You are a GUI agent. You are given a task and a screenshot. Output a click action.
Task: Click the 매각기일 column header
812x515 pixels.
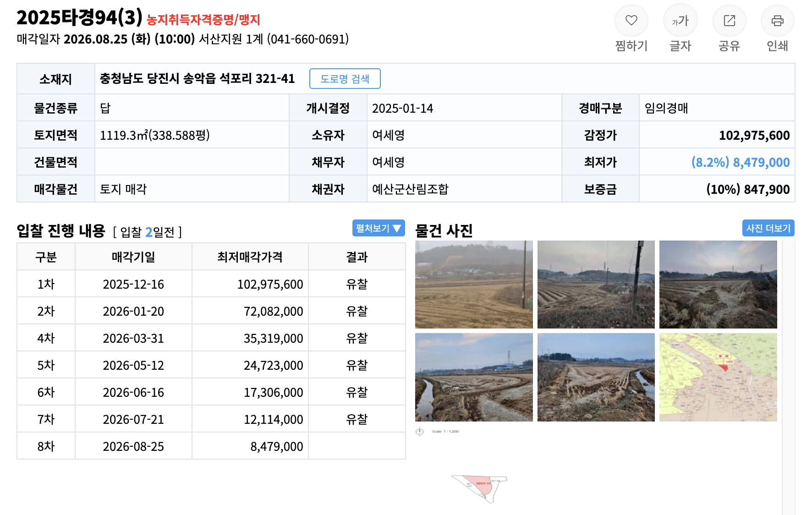(x=133, y=257)
